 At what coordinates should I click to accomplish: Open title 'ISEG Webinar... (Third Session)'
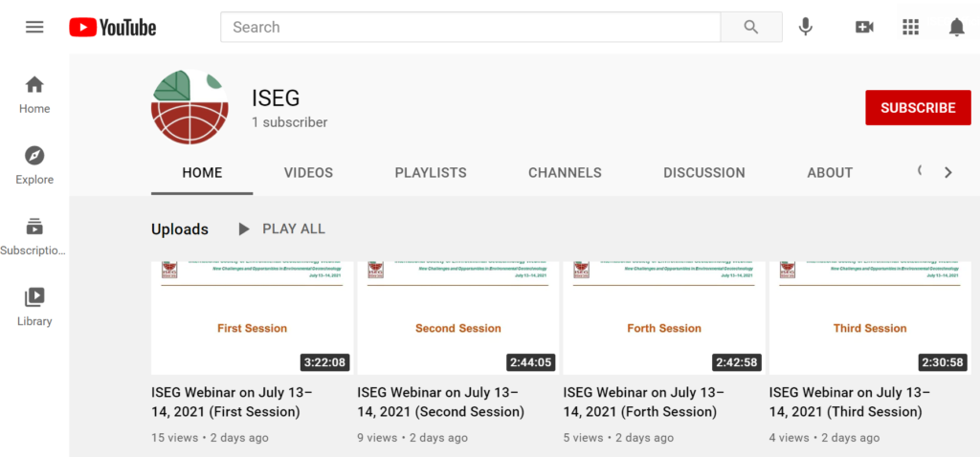coord(850,403)
